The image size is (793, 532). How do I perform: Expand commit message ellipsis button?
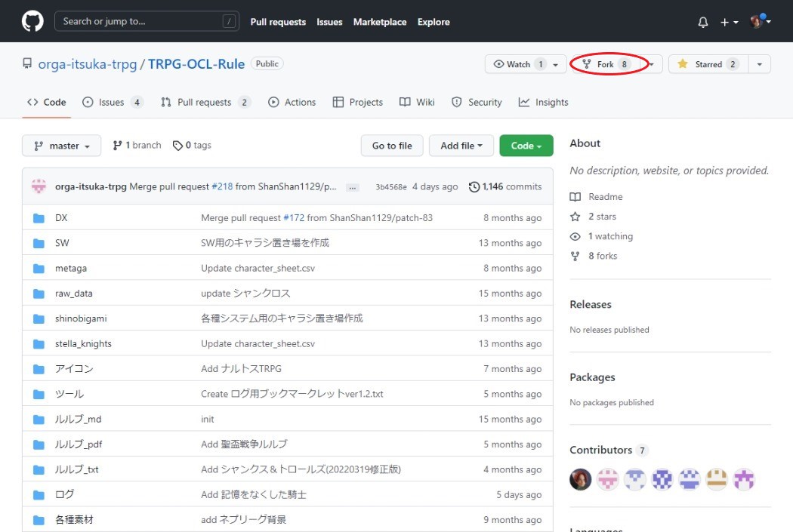[x=353, y=187]
